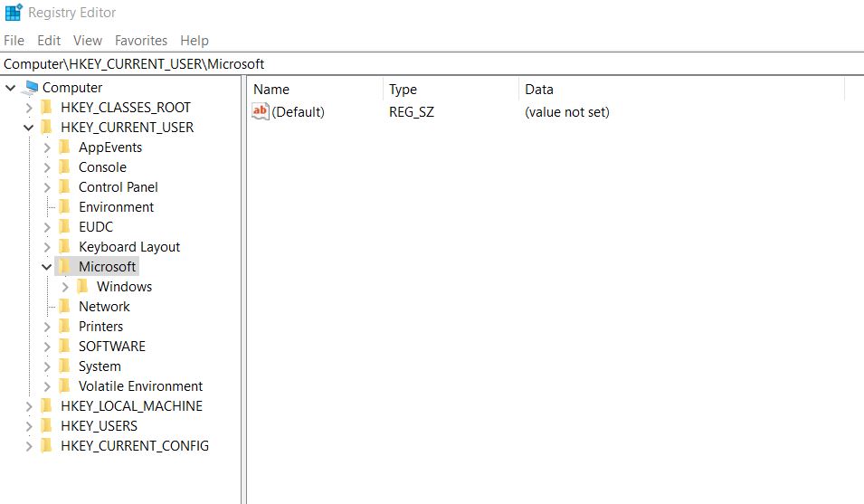This screenshot has height=504, width=864.
Task: Expand the Printers key
Action: (47, 327)
